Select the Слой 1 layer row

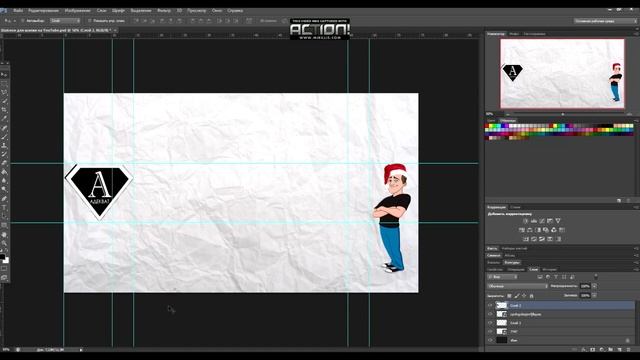[x=561, y=323]
